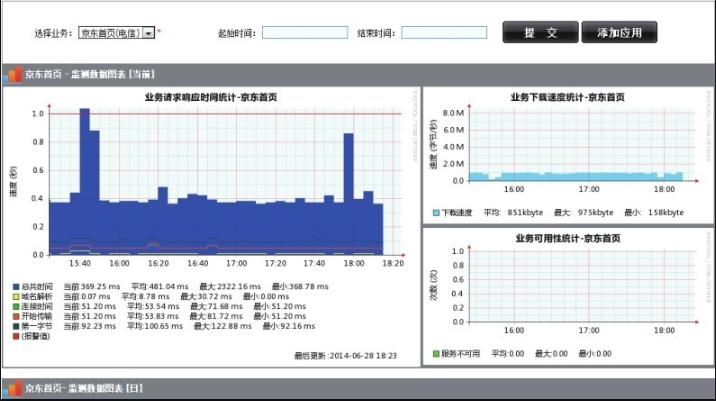
Task: Click the (报警值) red legend swatch
Action: coord(16,336)
